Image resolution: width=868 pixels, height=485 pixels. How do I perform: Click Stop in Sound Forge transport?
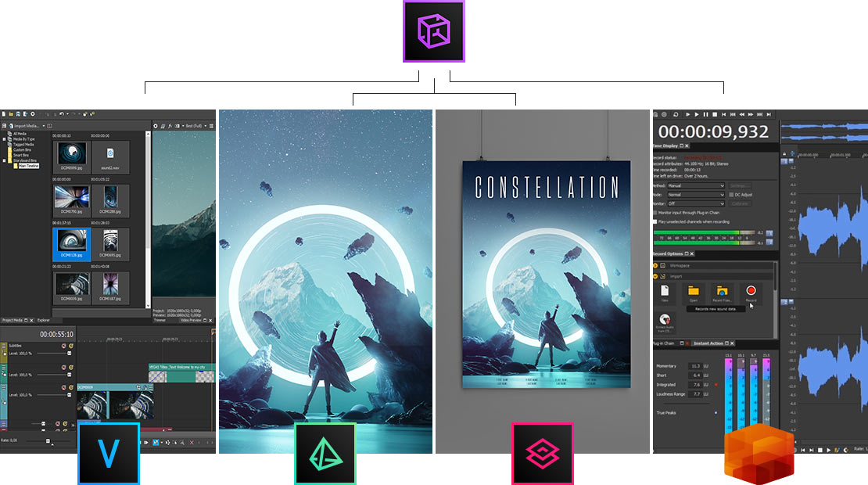tap(715, 115)
